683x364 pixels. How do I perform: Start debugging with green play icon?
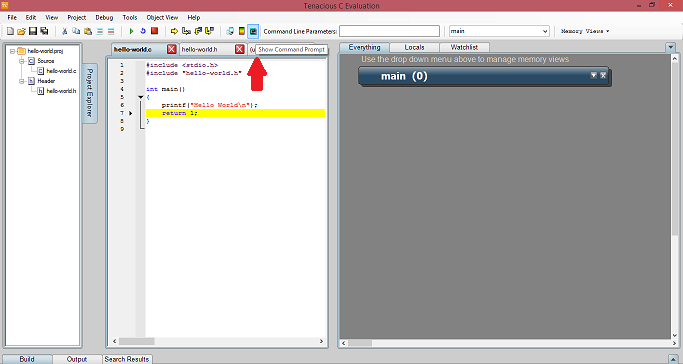point(131,31)
